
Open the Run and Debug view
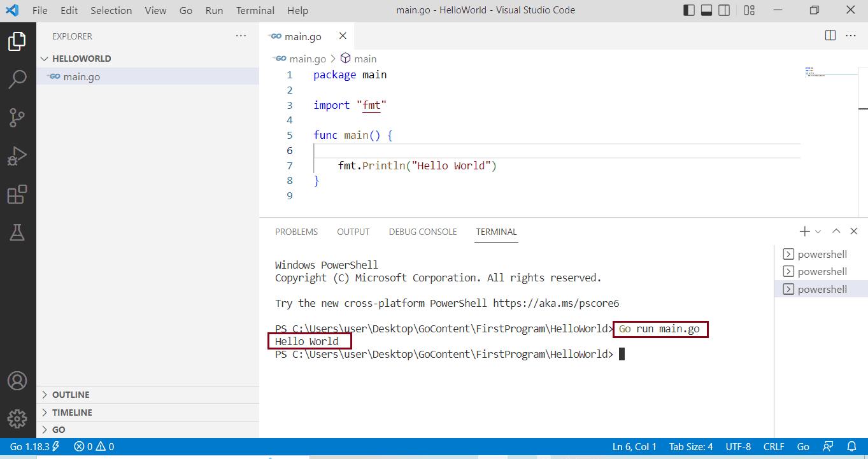(17, 156)
